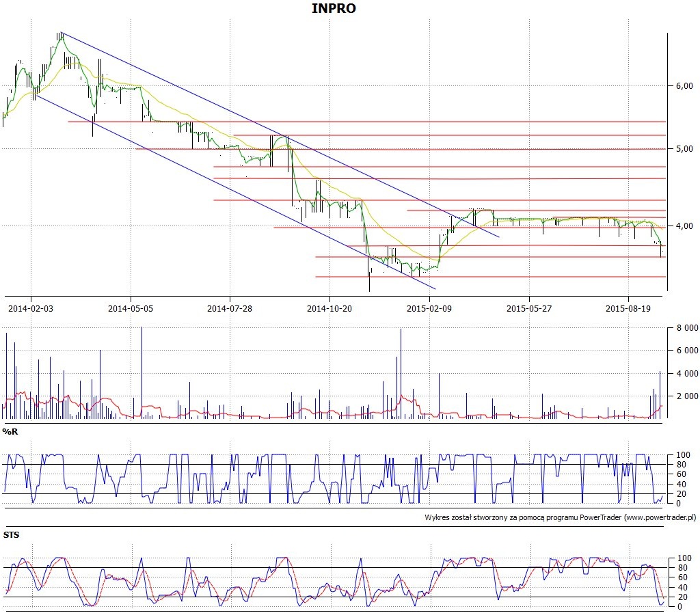Click the 6 000 volume axis label
Viewport: 700px width, 613px height.
(688, 351)
